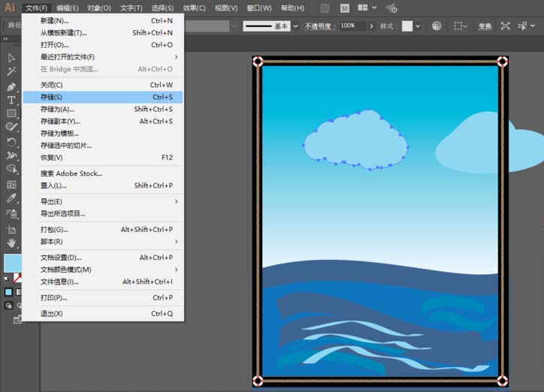Select the Selection arrow tool
The width and height of the screenshot is (544, 392).
click(11, 58)
